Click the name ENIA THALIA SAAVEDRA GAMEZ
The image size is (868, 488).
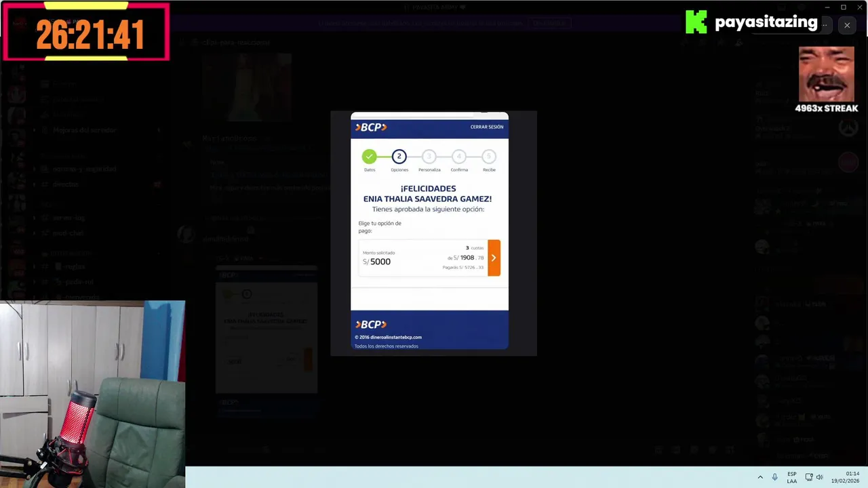pos(427,199)
